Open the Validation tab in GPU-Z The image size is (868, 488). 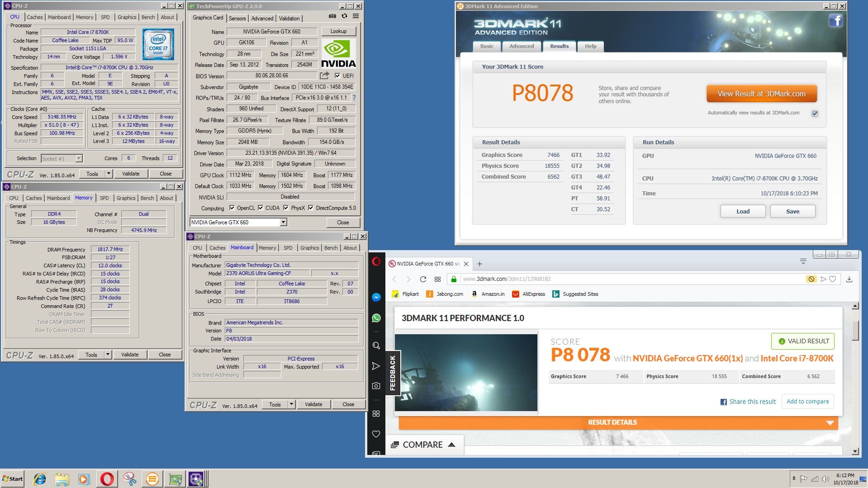click(289, 18)
